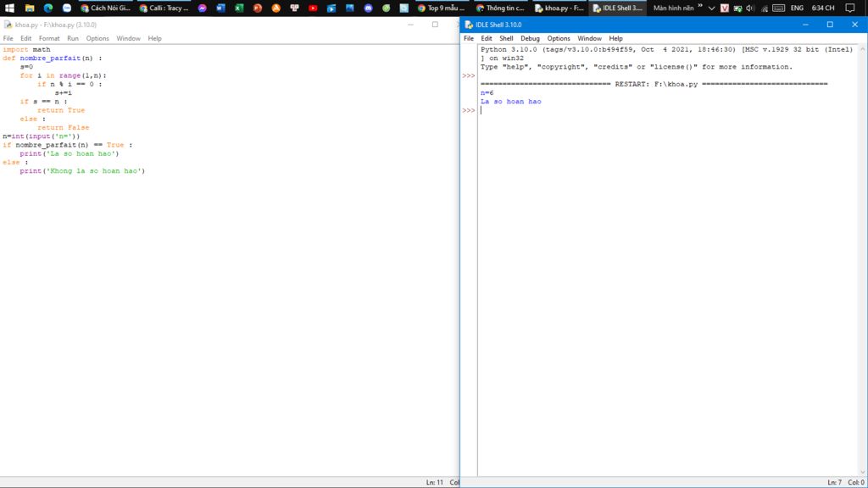
Task: Click the IDLE Shell vertical scrollbar
Action: pyautogui.click(x=862, y=260)
